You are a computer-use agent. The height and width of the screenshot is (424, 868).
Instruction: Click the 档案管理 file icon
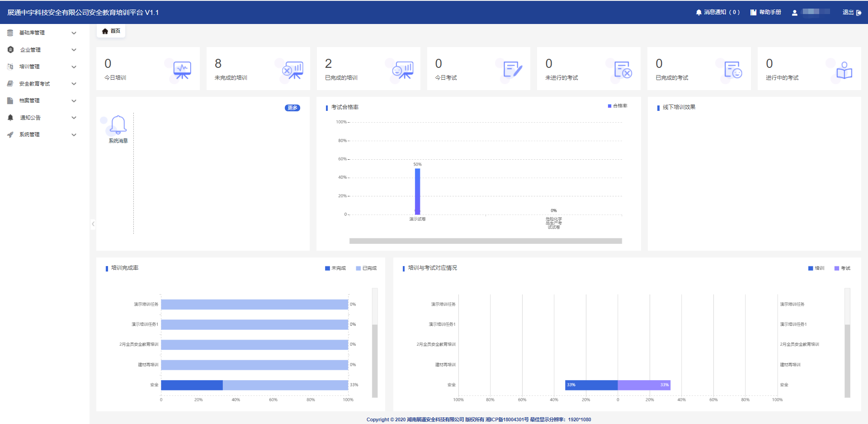(x=10, y=101)
